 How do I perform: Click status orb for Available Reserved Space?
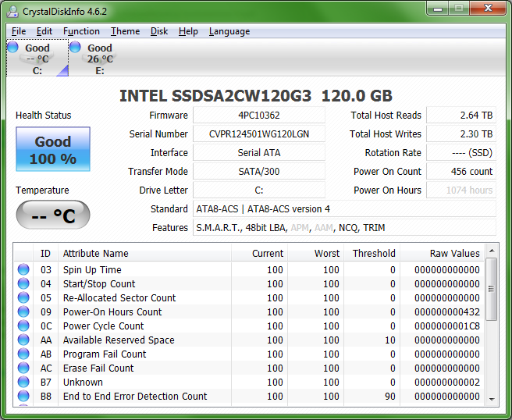[23, 340]
